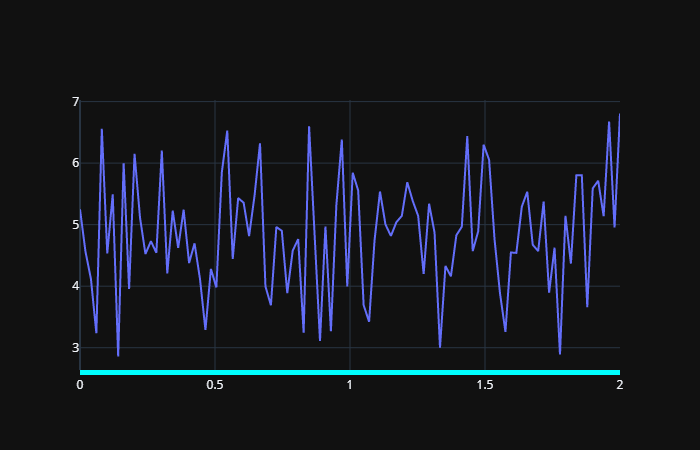This screenshot has height=450, width=700.
Task: Click x-axis tick label 0
Action: click(80, 385)
